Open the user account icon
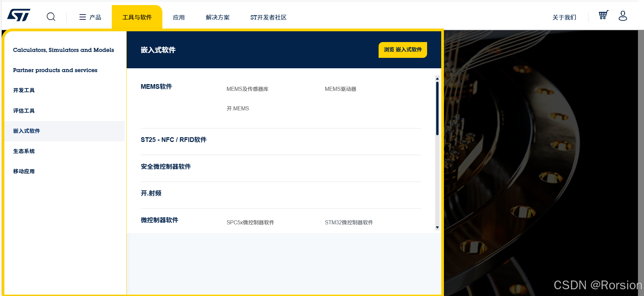Viewport: 644px width, 296px height. 623,15
